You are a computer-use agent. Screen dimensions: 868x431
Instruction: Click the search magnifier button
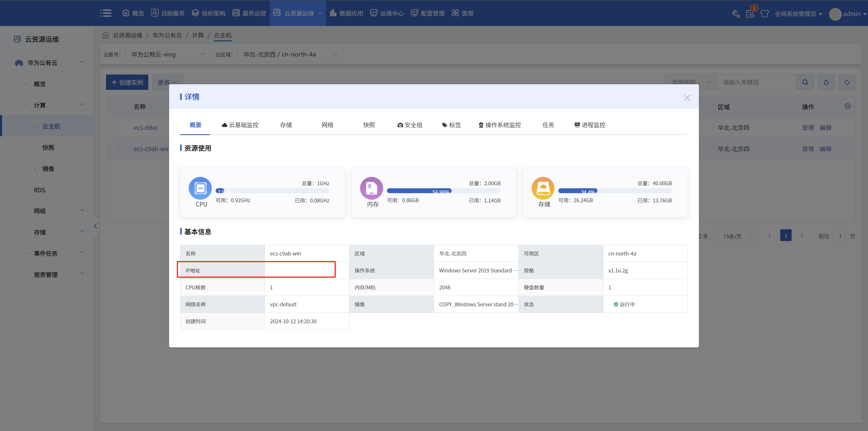tap(805, 82)
